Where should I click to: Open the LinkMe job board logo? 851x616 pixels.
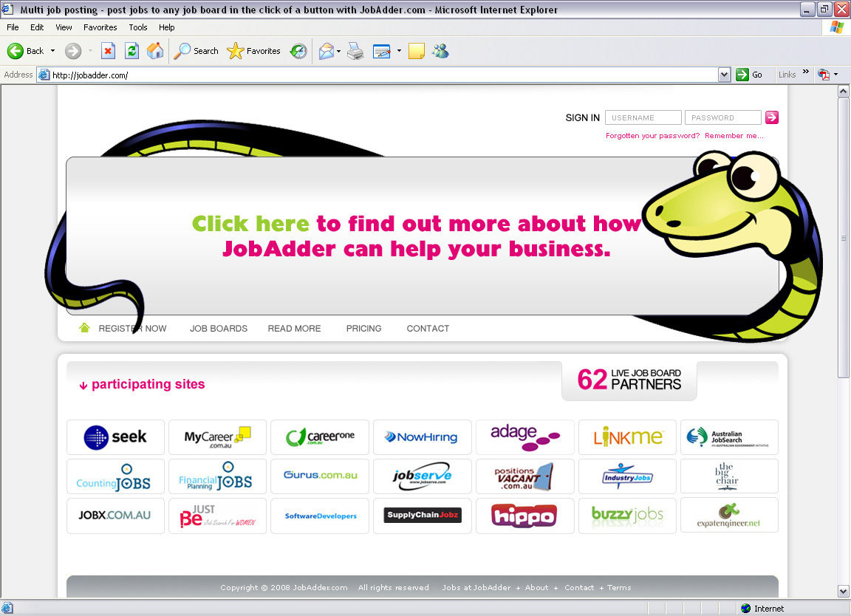tap(627, 437)
